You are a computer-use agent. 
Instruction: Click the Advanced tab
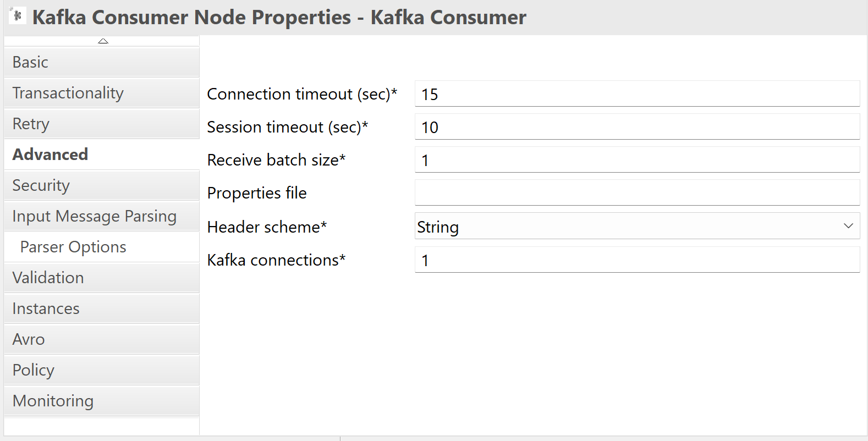pyautogui.click(x=102, y=155)
